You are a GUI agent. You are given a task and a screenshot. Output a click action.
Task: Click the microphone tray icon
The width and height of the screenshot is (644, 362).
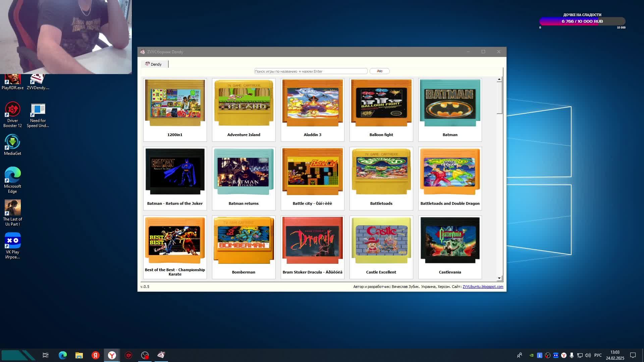(572, 355)
